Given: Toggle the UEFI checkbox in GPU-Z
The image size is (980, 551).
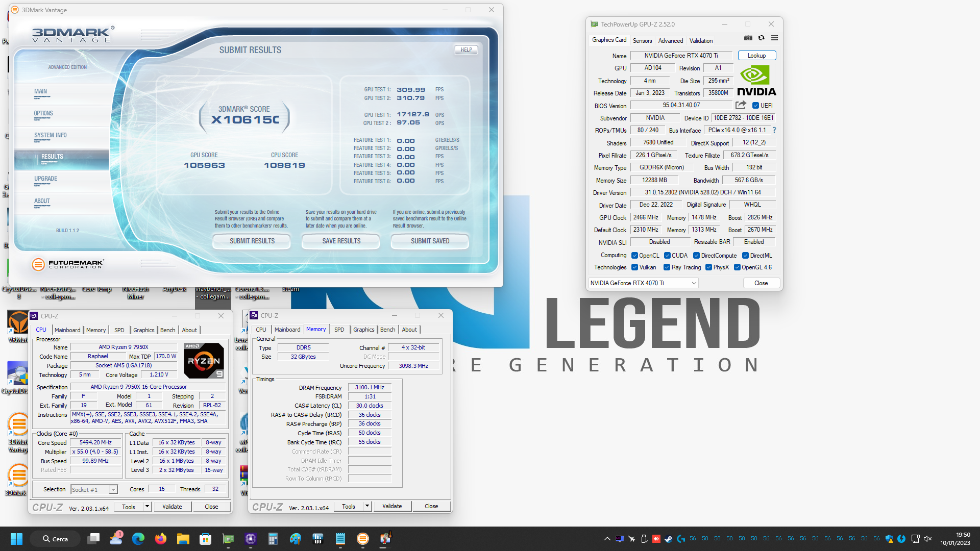Looking at the screenshot, I should (x=755, y=106).
